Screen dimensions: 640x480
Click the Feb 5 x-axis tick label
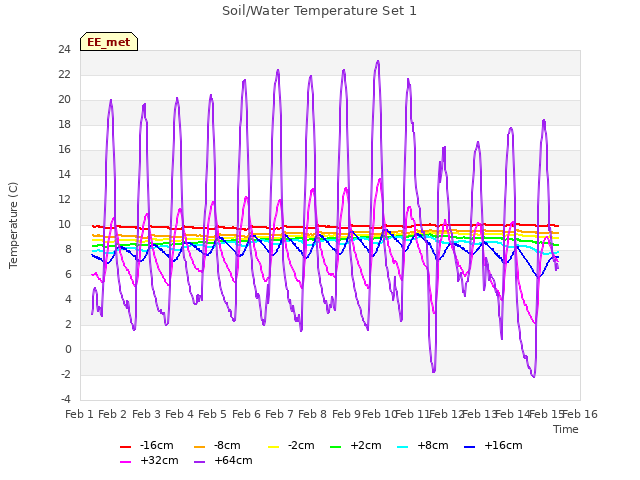(212, 414)
